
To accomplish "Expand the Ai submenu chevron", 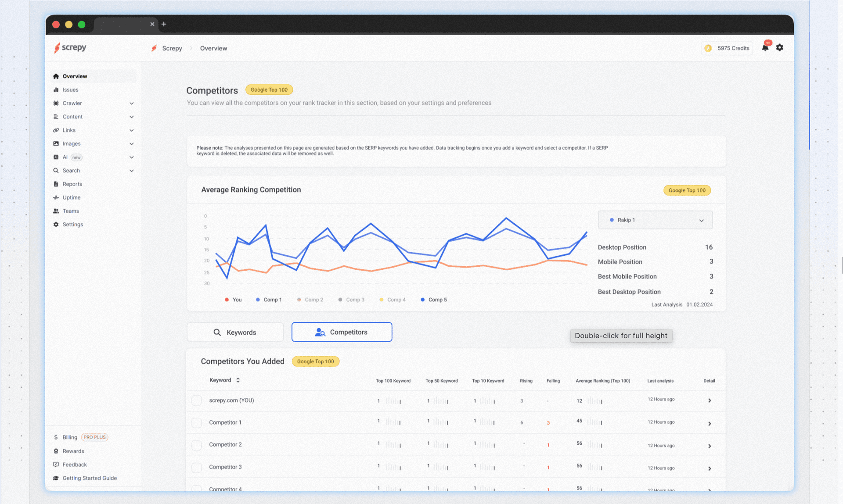I will 131,157.
